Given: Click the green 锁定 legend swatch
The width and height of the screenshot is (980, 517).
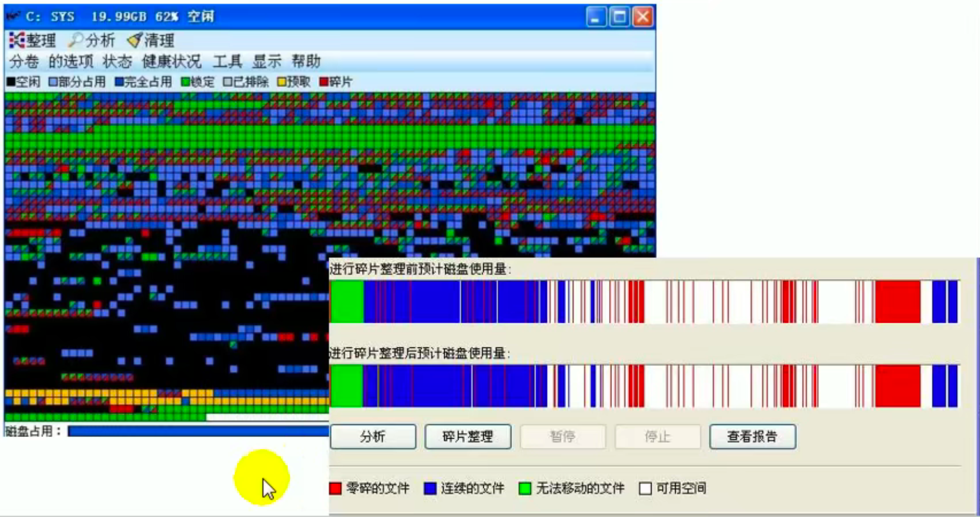Looking at the screenshot, I should click(x=185, y=82).
